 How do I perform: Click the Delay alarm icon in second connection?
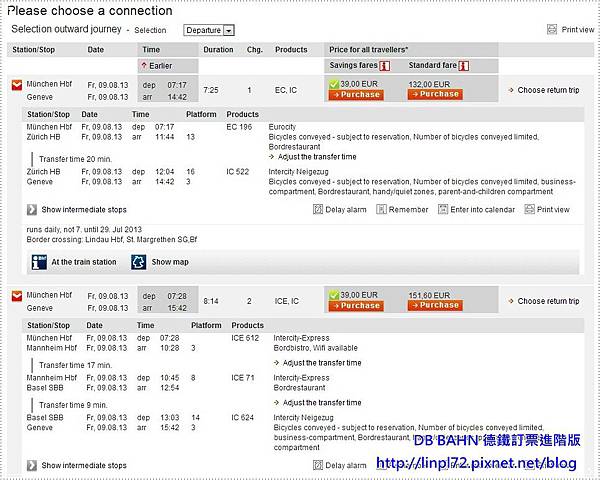click(x=318, y=465)
